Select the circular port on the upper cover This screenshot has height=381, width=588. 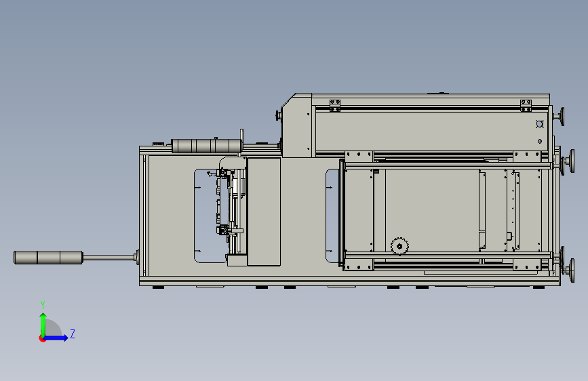pyautogui.click(x=539, y=124)
